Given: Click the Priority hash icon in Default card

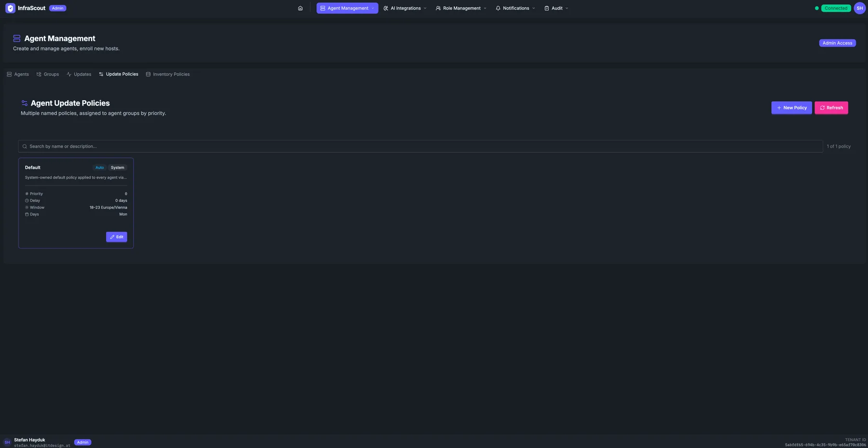Looking at the screenshot, I should click(x=27, y=194).
